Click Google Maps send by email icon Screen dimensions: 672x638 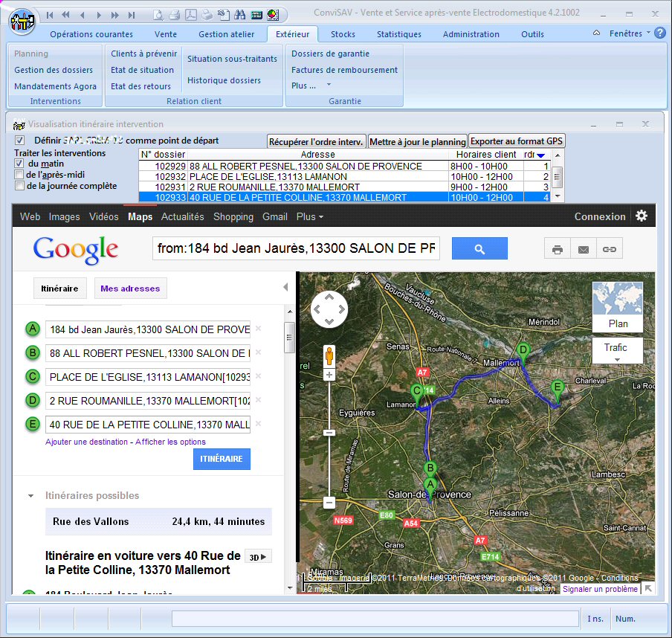(x=584, y=248)
